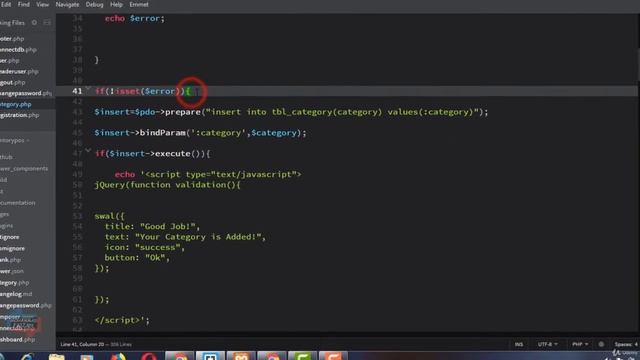Select headeruser.php in working files
The height and width of the screenshot is (360, 640).
[19, 71]
